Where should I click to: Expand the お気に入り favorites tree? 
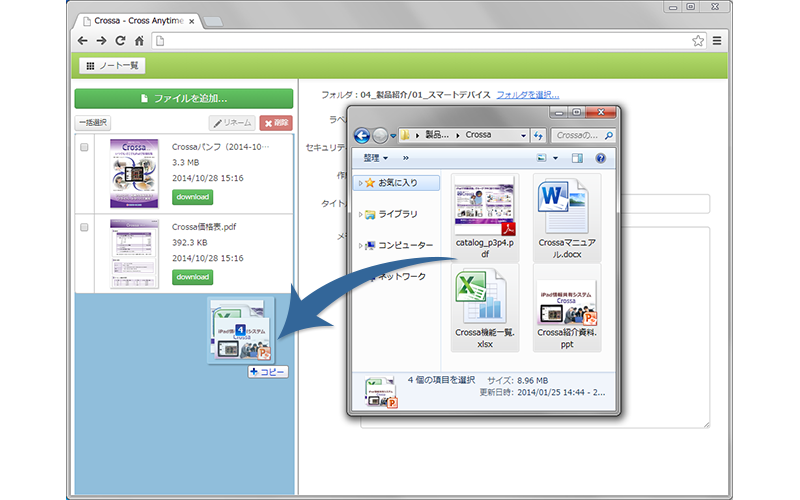coord(360,183)
